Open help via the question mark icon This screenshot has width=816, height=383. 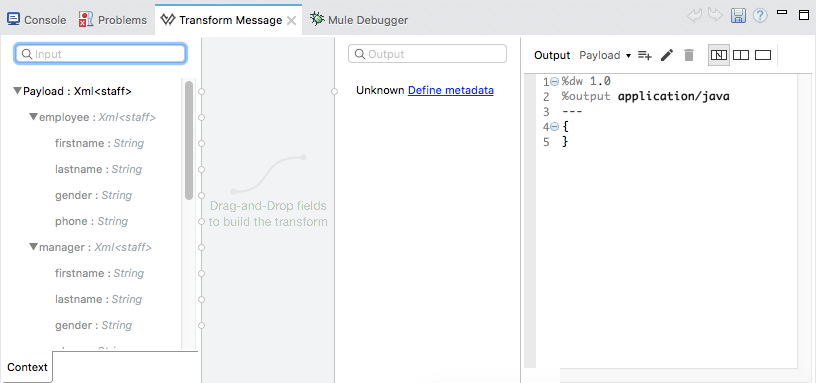click(x=760, y=16)
